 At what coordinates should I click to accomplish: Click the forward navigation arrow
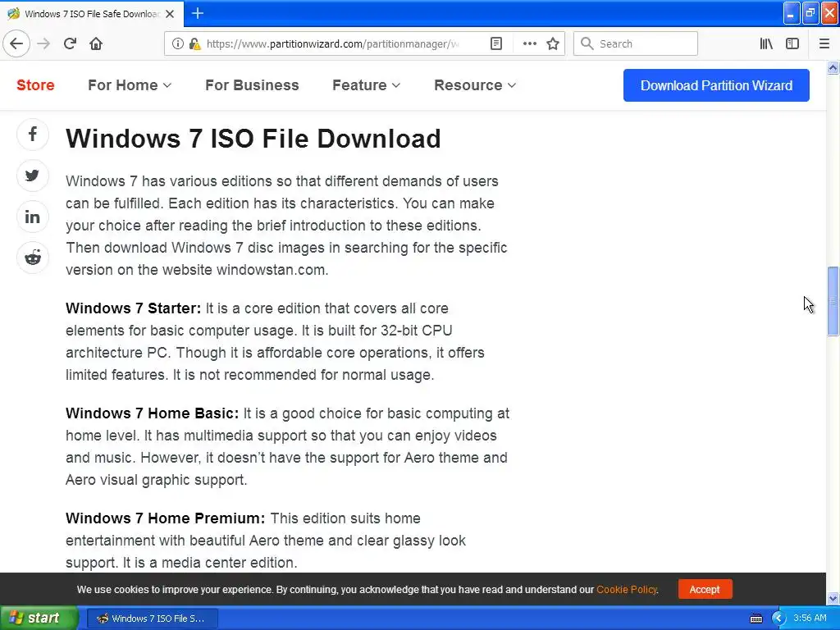pos(43,43)
